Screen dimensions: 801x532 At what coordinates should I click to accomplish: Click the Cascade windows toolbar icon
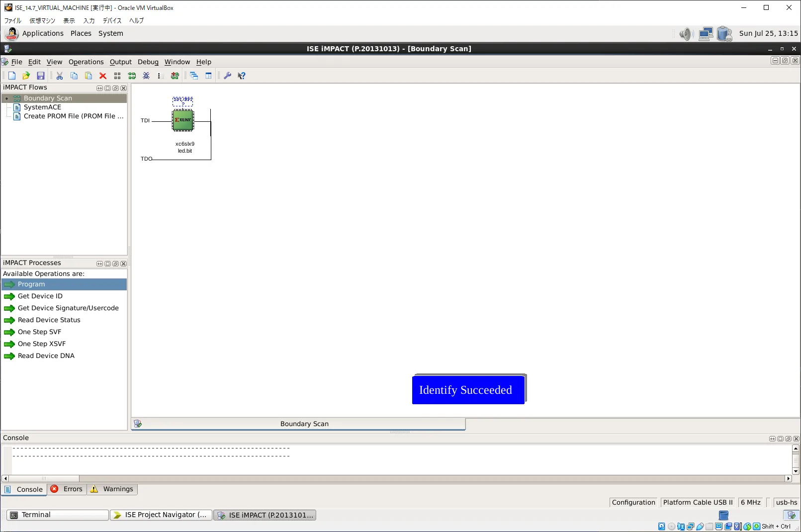point(194,76)
